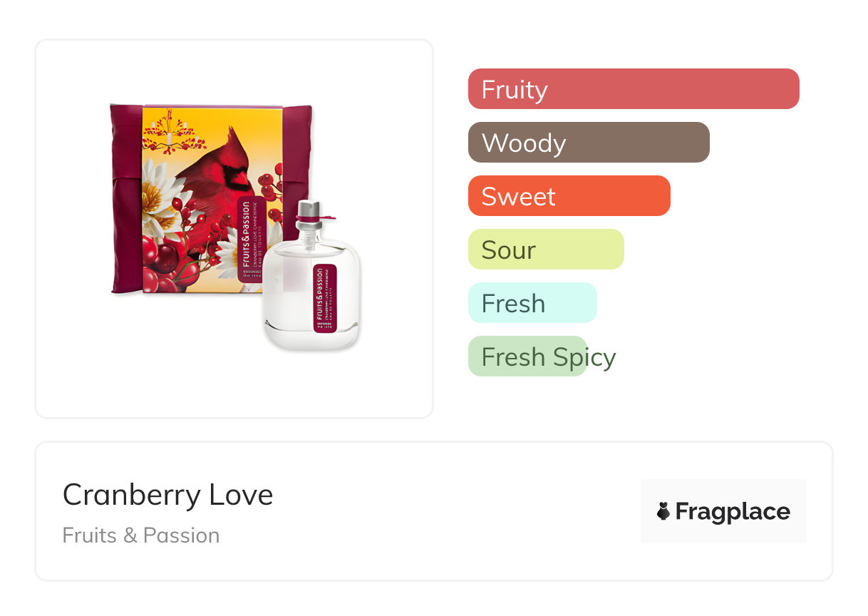Open the Fruits & Passion brand link

[x=141, y=535]
